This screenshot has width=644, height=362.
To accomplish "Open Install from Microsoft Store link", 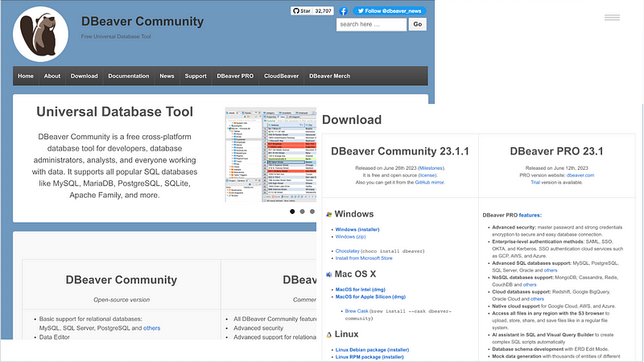I will point(364,258).
